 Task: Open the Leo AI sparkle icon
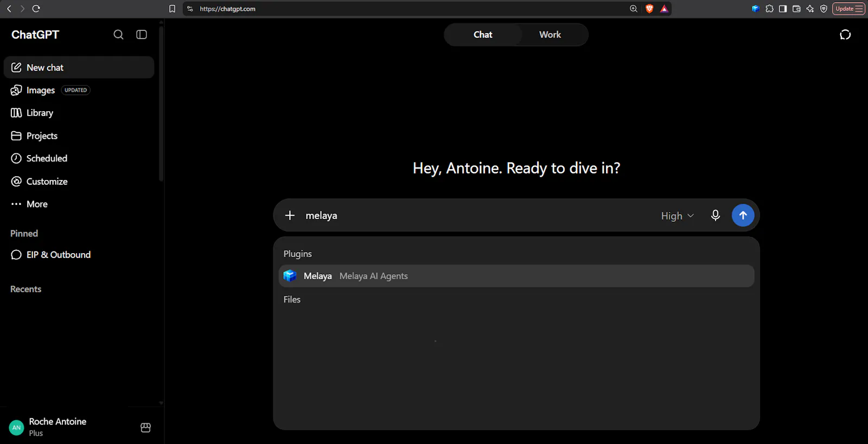[x=810, y=9]
